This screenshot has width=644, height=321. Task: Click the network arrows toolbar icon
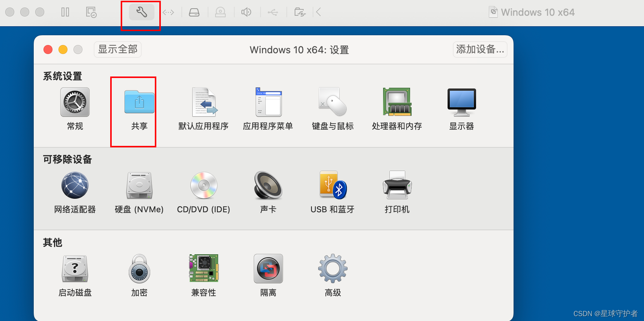168,12
